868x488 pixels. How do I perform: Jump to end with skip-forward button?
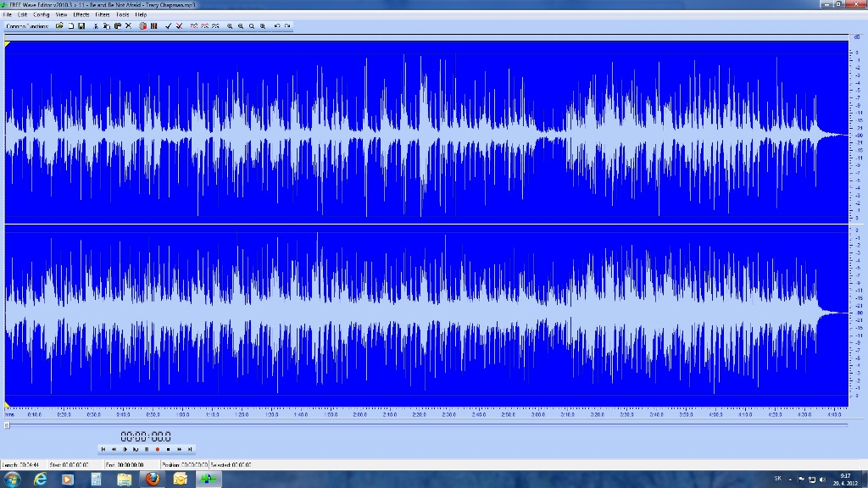pyautogui.click(x=190, y=449)
